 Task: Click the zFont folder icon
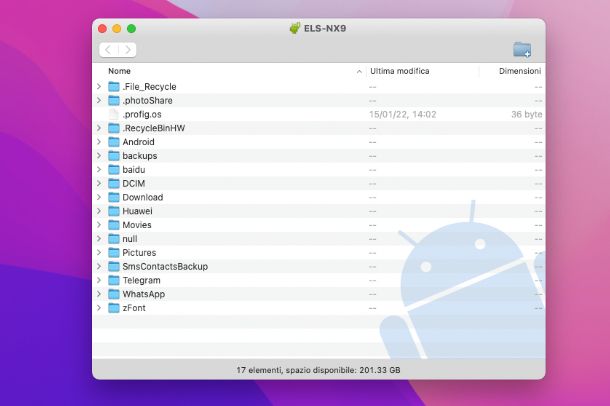coord(114,308)
